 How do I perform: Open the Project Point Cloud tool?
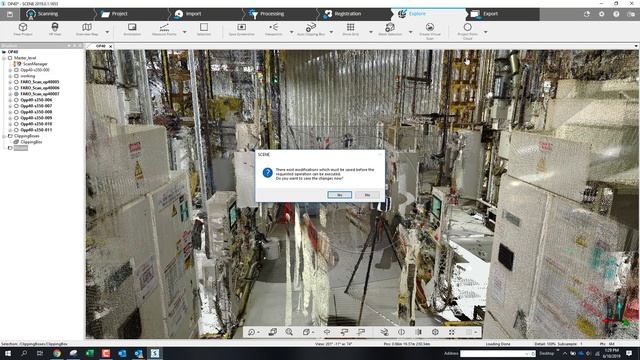[x=468, y=30]
